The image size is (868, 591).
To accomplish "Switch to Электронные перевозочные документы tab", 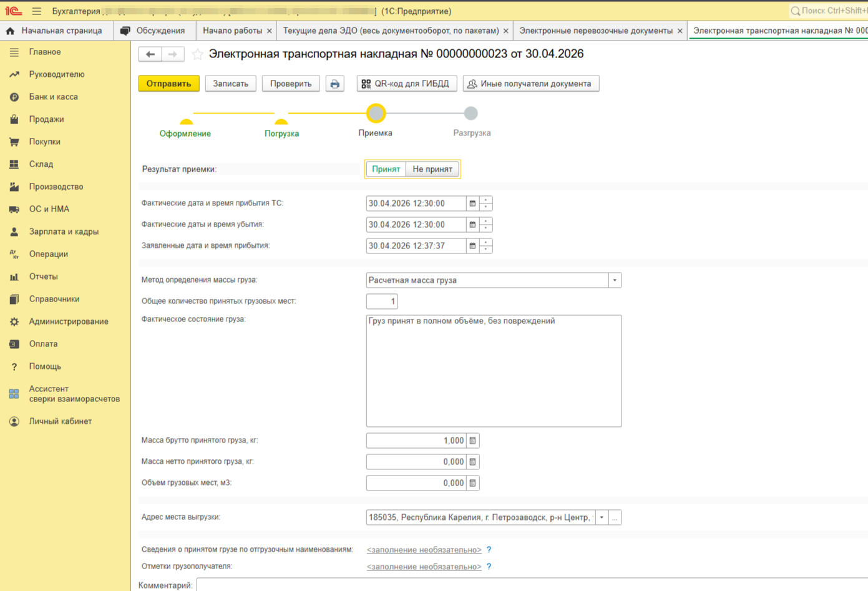I will click(x=595, y=31).
